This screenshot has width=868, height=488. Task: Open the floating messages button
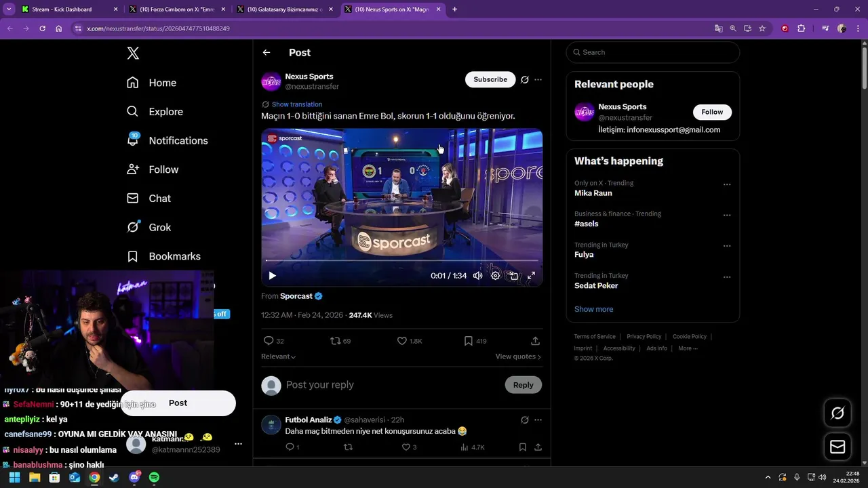point(837,447)
